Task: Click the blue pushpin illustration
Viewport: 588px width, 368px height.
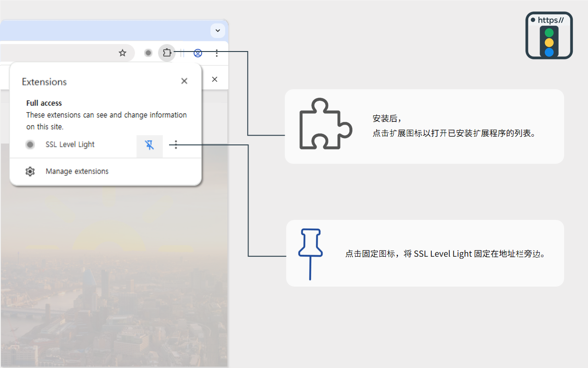Action: point(311,253)
